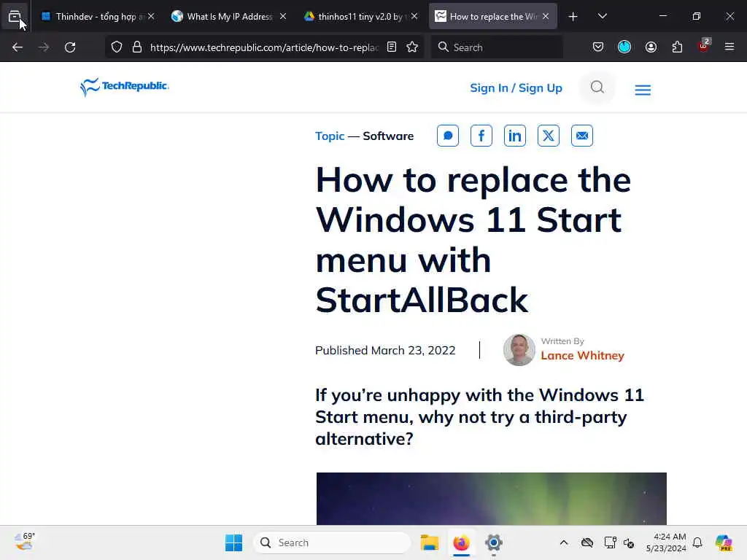Image resolution: width=747 pixels, height=560 pixels.
Task: Save page to Pocket
Action: pos(598,47)
